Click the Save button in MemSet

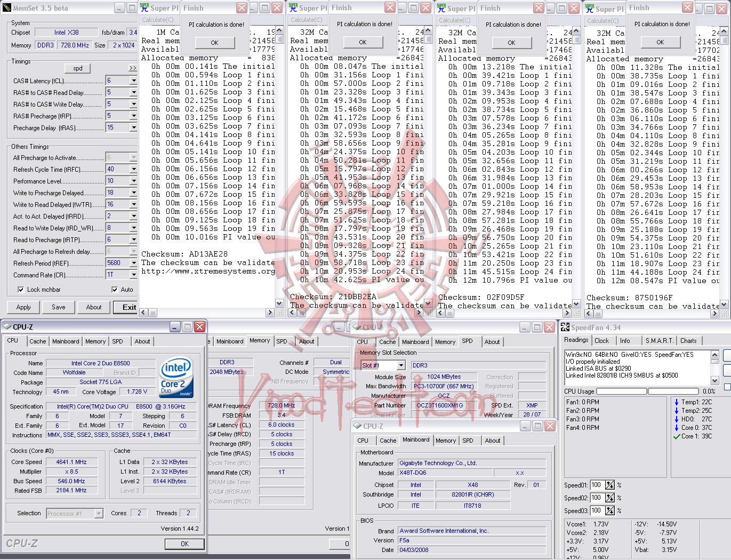coord(59,307)
